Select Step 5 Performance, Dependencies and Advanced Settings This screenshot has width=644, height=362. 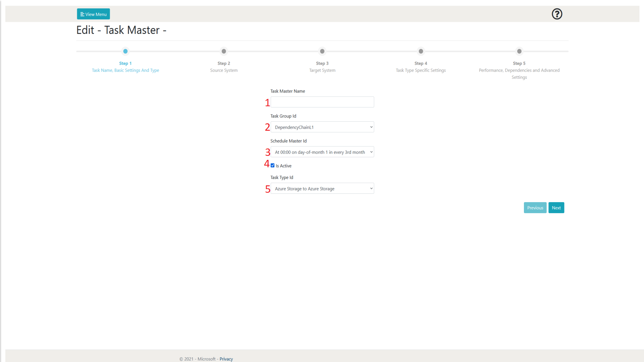pyautogui.click(x=519, y=70)
